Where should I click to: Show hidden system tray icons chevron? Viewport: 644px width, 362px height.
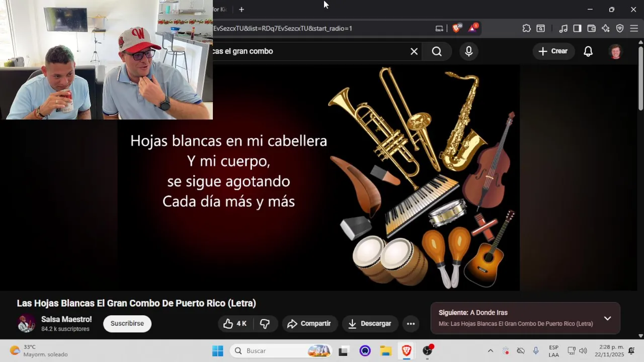(490, 351)
